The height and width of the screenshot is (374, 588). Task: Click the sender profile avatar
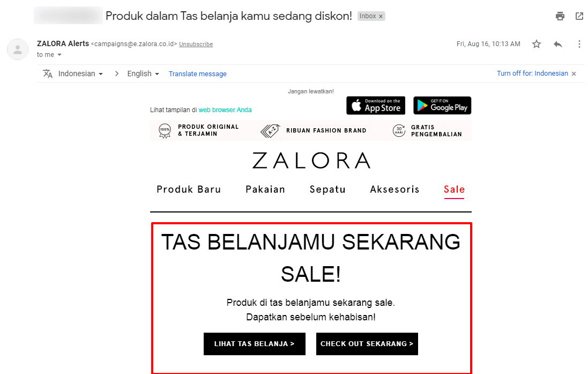18,49
